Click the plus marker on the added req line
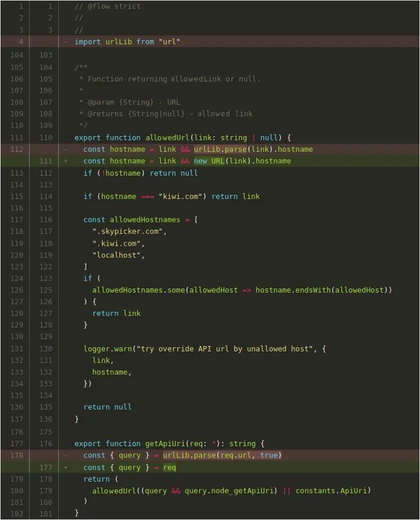 pos(66,468)
